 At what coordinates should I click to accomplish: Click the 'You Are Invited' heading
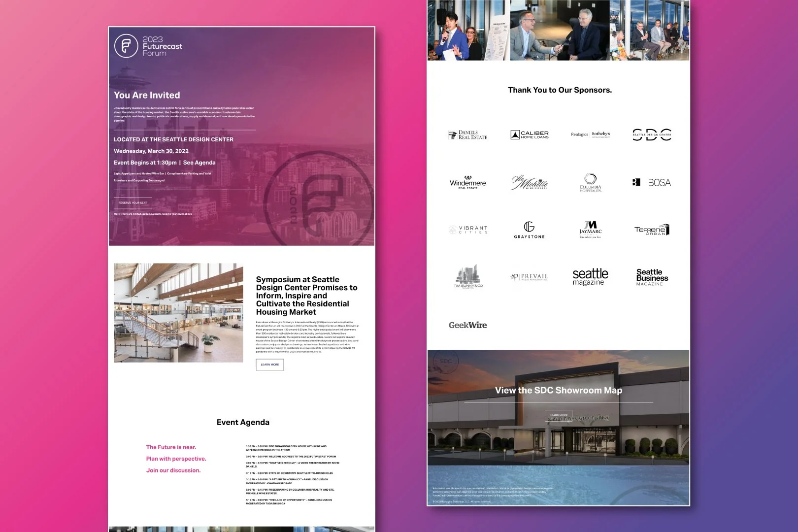click(147, 95)
